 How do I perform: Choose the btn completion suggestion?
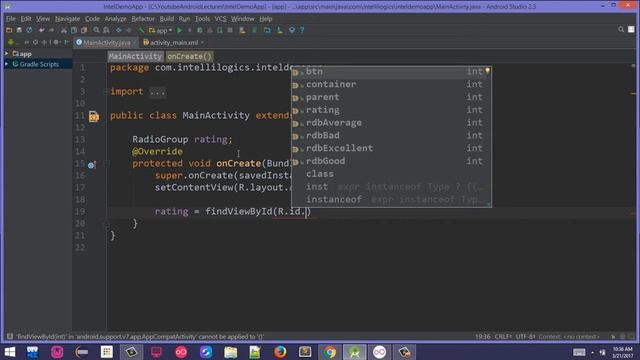[x=391, y=72]
